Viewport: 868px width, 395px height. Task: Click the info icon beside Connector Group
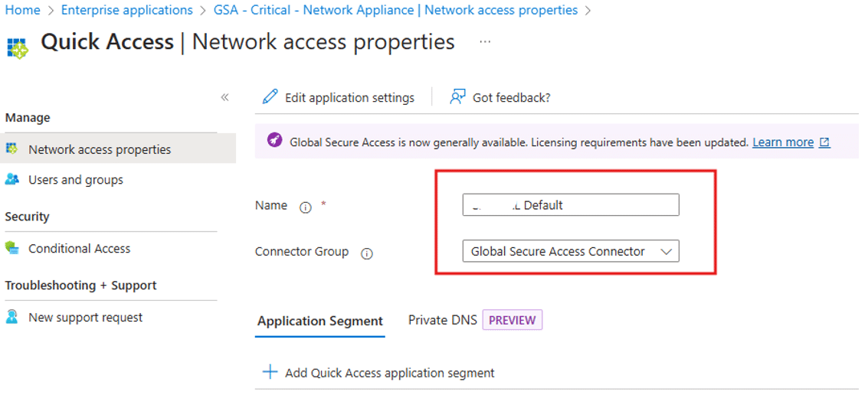(x=366, y=254)
